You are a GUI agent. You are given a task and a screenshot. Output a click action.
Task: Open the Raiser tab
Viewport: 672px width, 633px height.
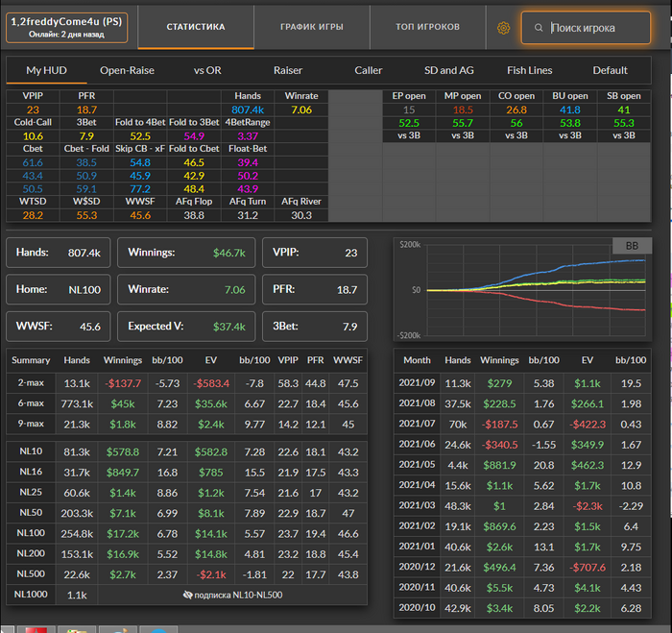[x=287, y=70]
